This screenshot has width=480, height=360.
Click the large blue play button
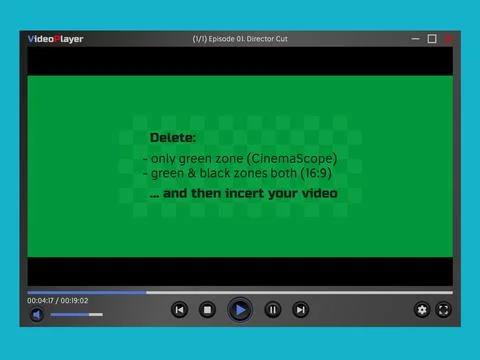(240, 310)
